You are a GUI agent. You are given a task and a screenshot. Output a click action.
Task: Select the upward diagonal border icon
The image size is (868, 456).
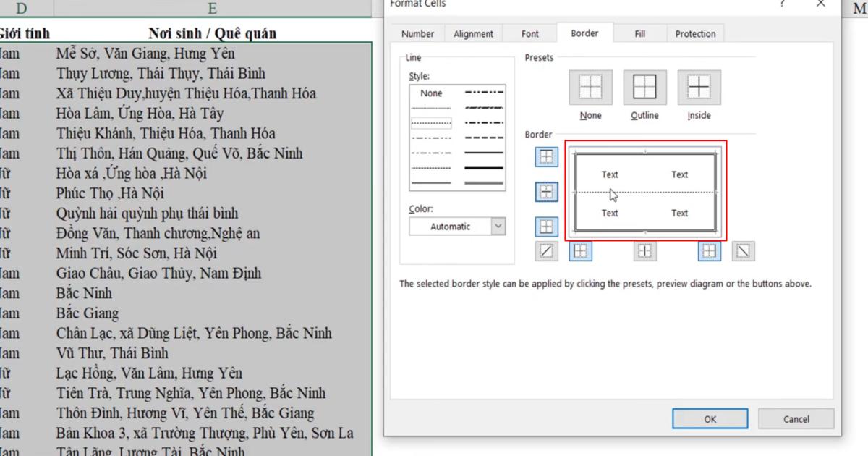point(546,251)
